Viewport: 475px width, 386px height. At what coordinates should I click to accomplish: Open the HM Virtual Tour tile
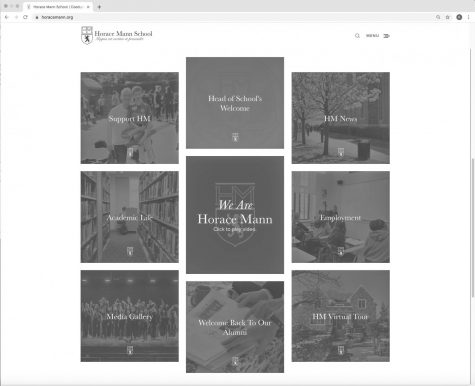tap(341, 316)
